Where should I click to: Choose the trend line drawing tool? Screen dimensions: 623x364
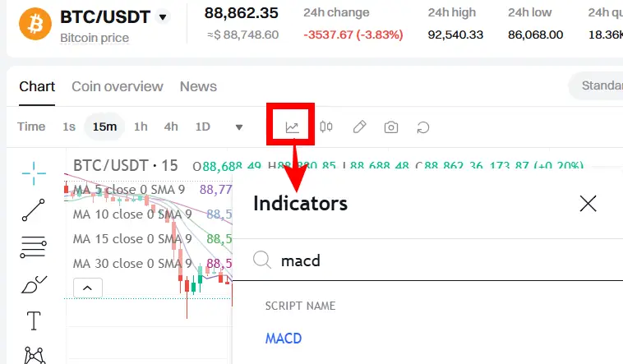coord(34,210)
